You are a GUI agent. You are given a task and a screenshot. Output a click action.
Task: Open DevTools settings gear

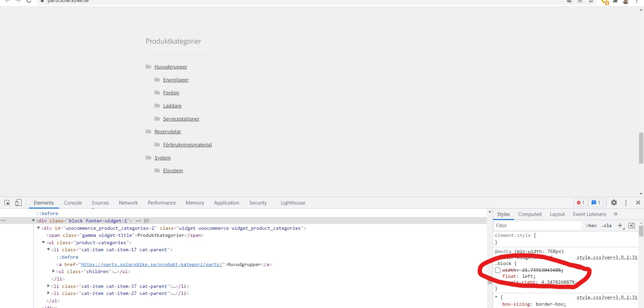point(614,203)
